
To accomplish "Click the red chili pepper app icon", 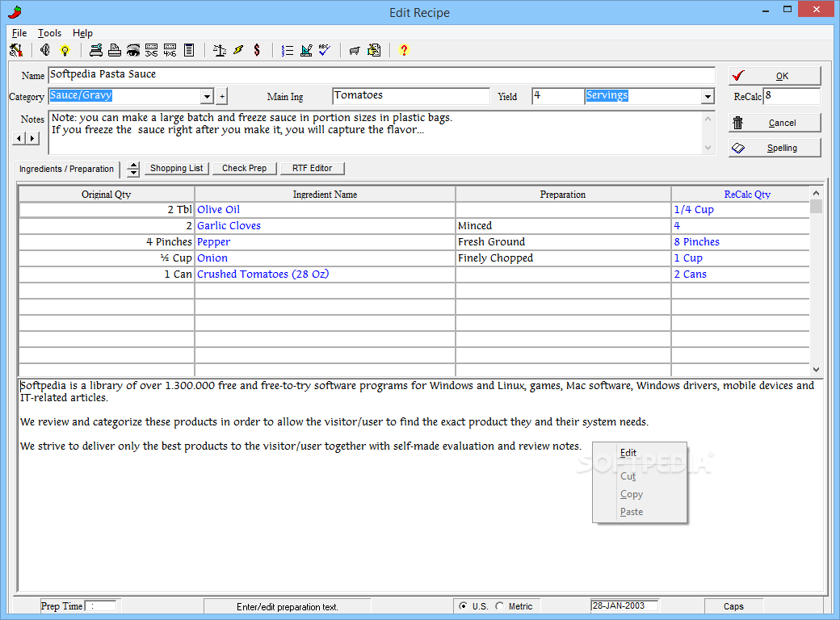I will (15, 12).
